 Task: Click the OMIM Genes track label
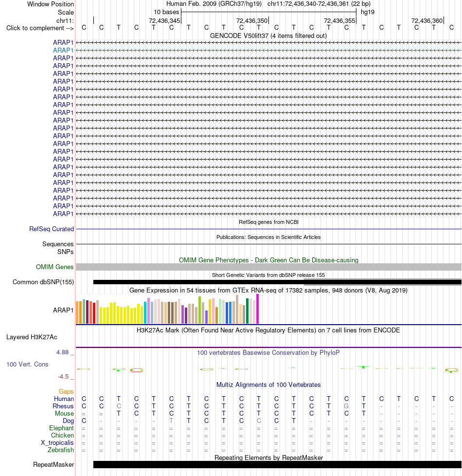[x=54, y=267]
